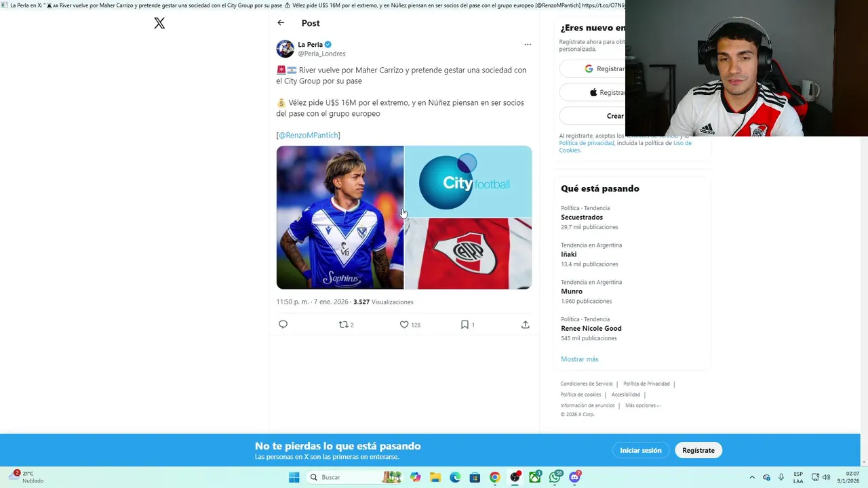Screen dimensions: 868x488
Task: Open Política de cookies footer link
Action: (x=580, y=394)
